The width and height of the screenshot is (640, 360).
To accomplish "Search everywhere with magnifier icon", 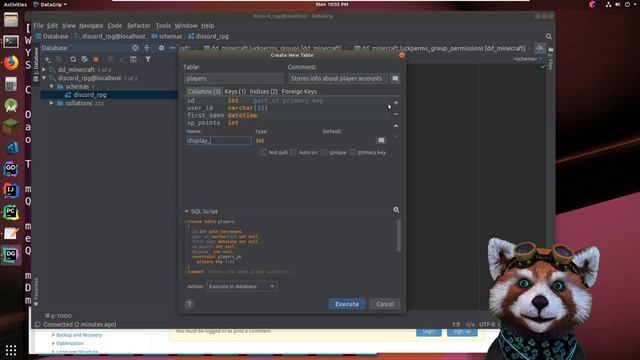I will [549, 36].
